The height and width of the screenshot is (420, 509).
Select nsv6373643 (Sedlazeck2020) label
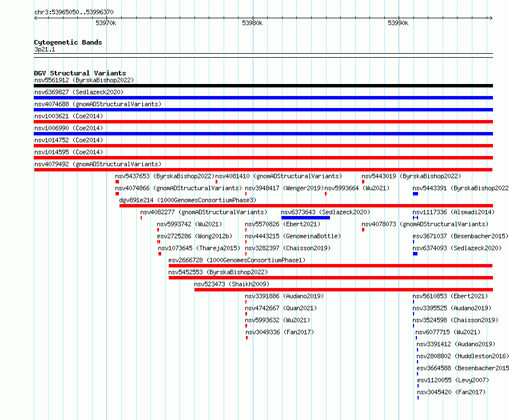325,212
